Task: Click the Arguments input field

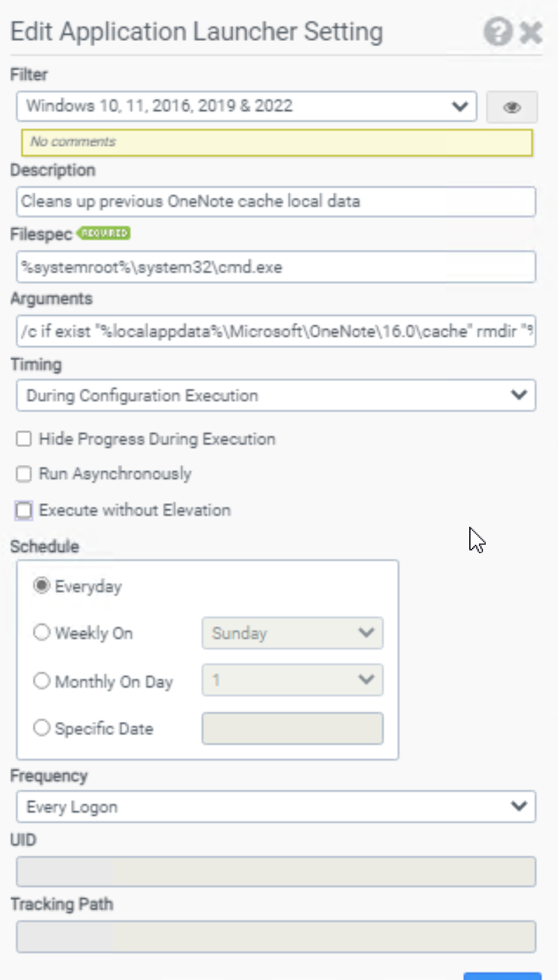Action: point(276,331)
